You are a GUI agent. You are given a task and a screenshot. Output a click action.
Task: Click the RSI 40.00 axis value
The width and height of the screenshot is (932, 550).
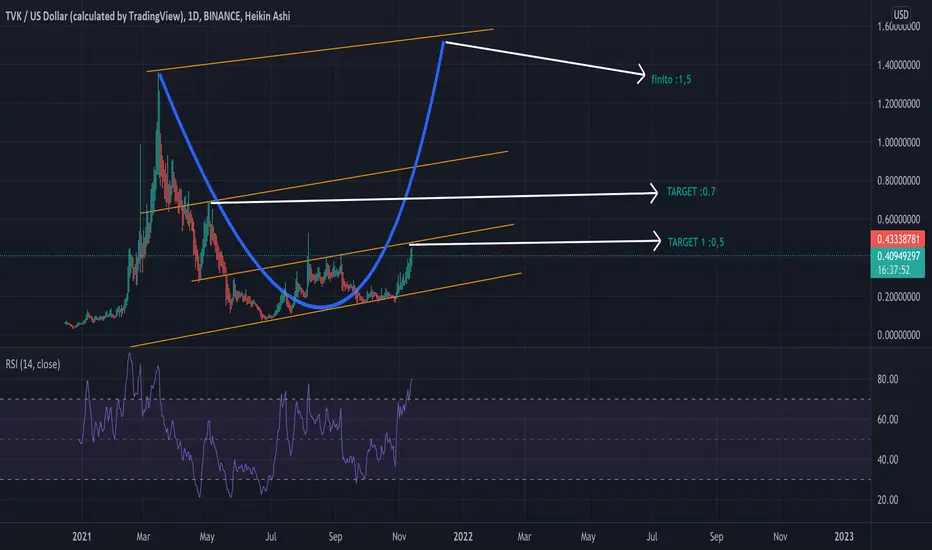point(887,460)
